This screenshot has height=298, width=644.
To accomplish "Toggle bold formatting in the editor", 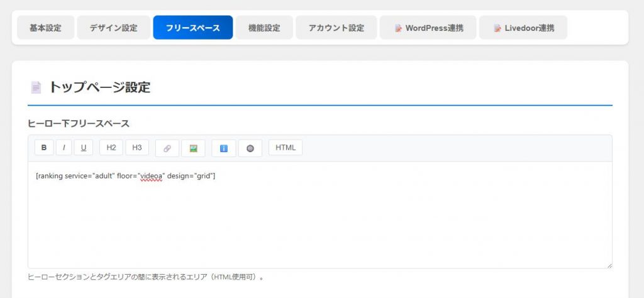I will pos(43,148).
